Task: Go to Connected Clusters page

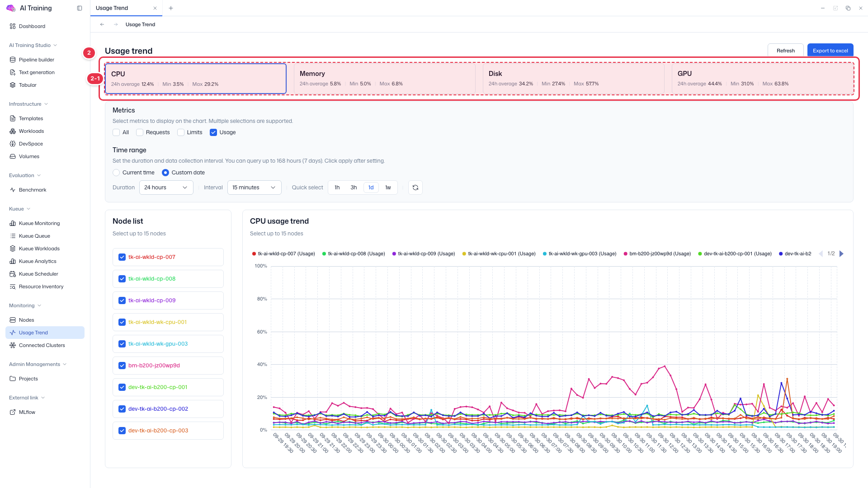Action: (42, 345)
